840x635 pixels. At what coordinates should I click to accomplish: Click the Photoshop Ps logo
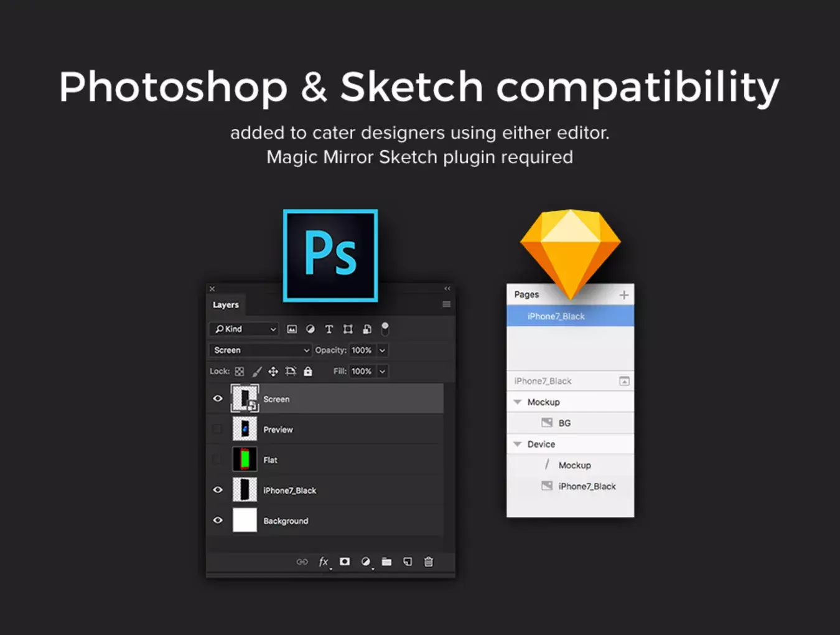point(330,256)
